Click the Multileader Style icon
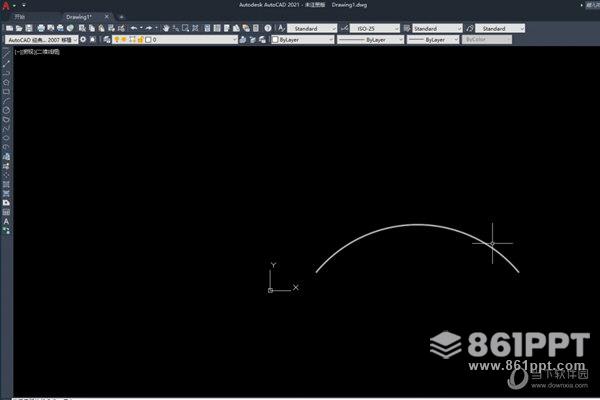The image size is (600, 400). tap(470, 28)
